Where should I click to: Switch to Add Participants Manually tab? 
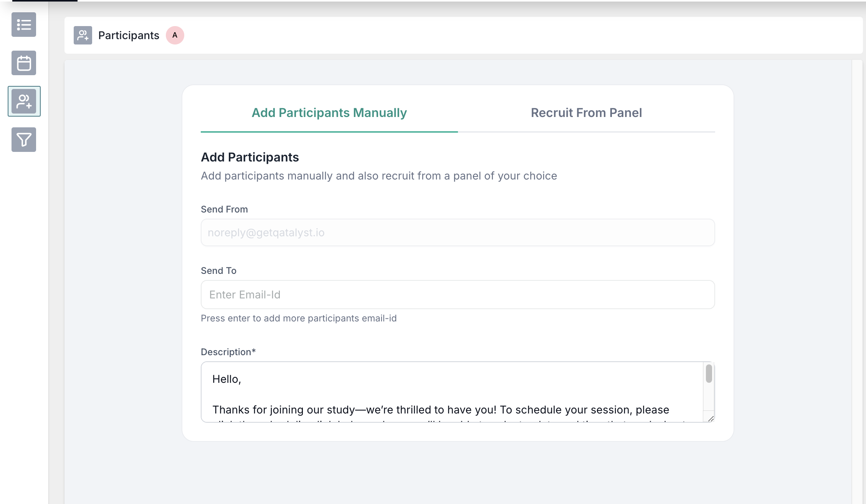pyautogui.click(x=329, y=113)
